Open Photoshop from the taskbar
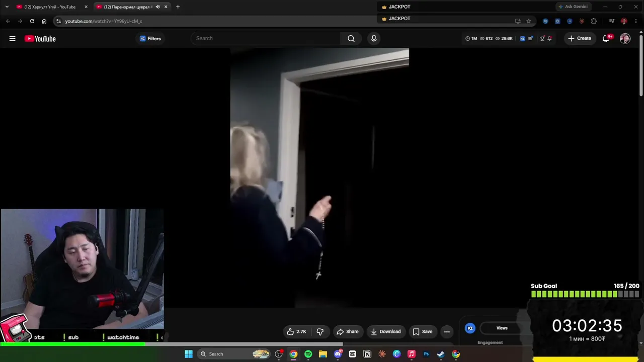The image size is (644, 362). [x=426, y=354]
